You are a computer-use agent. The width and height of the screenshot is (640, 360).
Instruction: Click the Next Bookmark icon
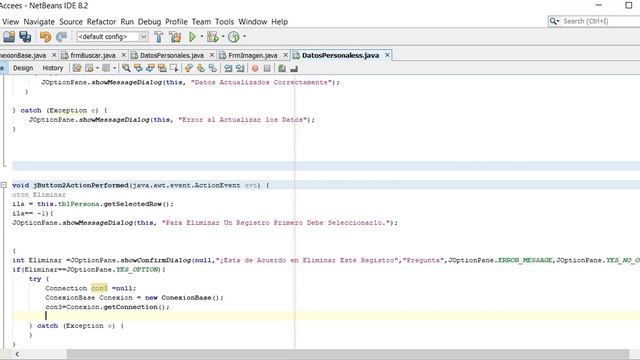[x=201, y=68]
